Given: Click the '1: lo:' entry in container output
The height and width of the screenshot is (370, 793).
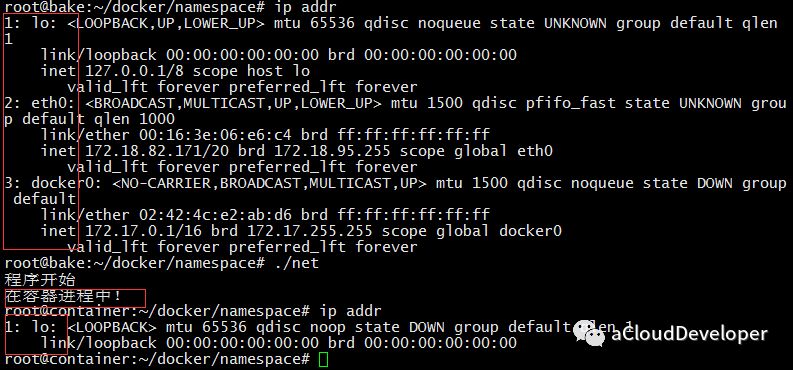Looking at the screenshot, I should (31, 327).
